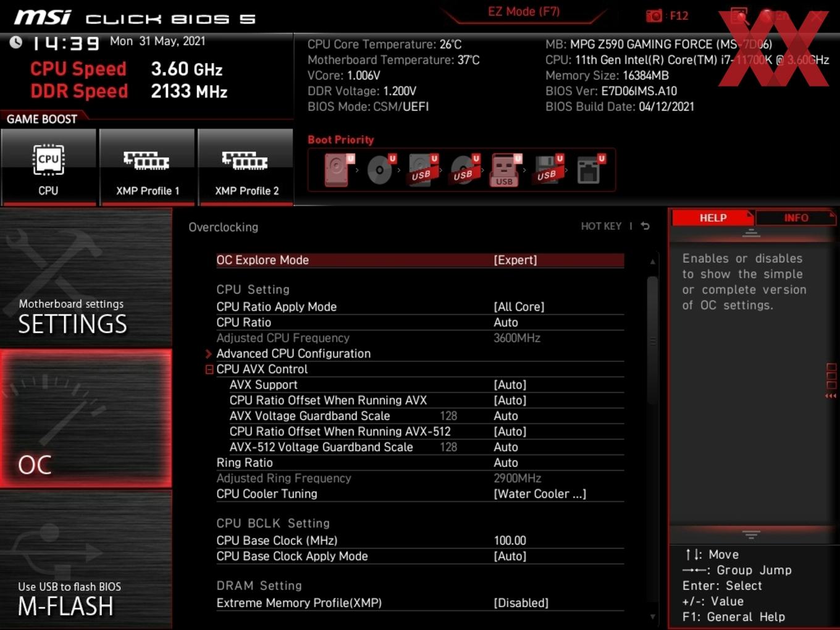Click the GAME BOOST label
Viewport: 840px width, 630px height.
(42, 119)
